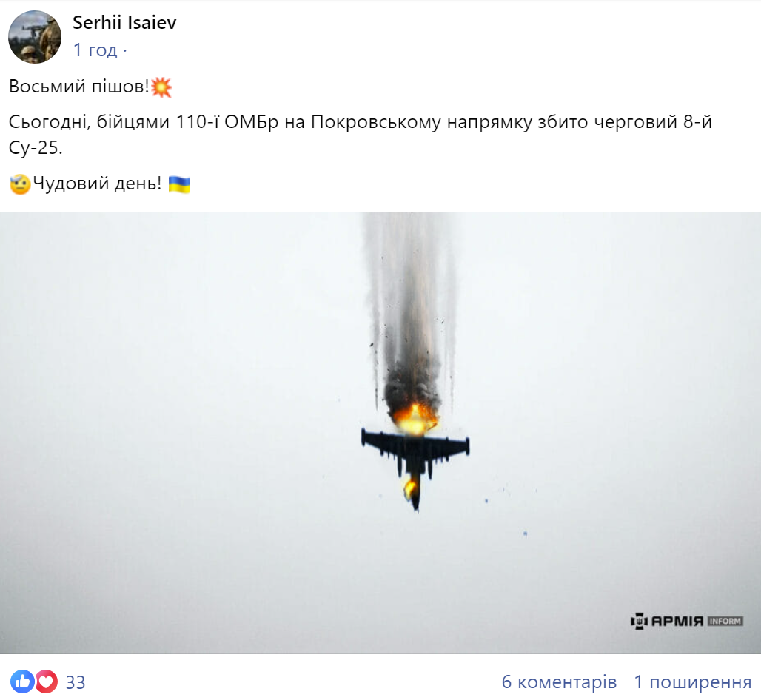The image size is (761, 700).
Task: Open the burning Su-25 aircraft photo
Action: [380, 433]
